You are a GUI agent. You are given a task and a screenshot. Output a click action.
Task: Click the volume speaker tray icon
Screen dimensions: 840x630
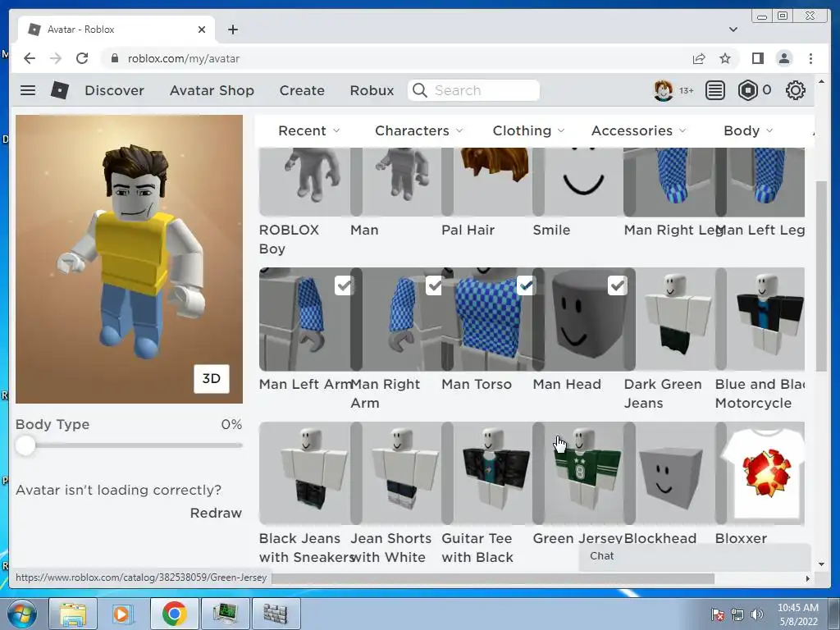pyautogui.click(x=757, y=615)
